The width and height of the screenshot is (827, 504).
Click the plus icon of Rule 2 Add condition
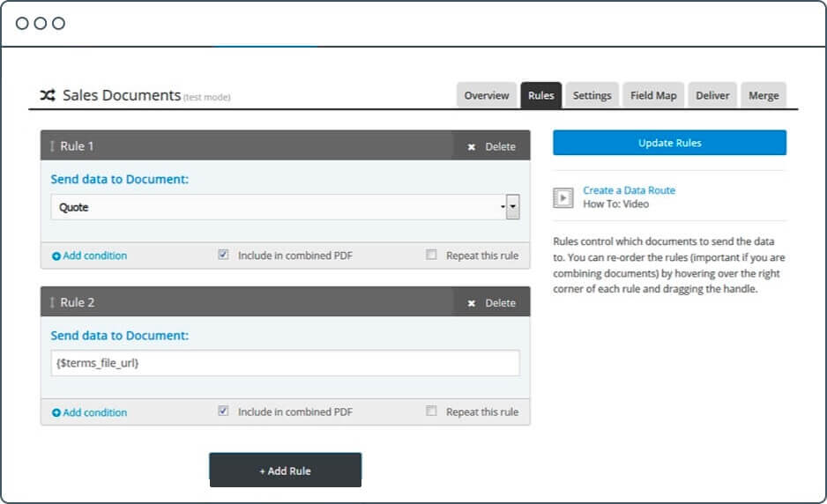[x=56, y=412]
